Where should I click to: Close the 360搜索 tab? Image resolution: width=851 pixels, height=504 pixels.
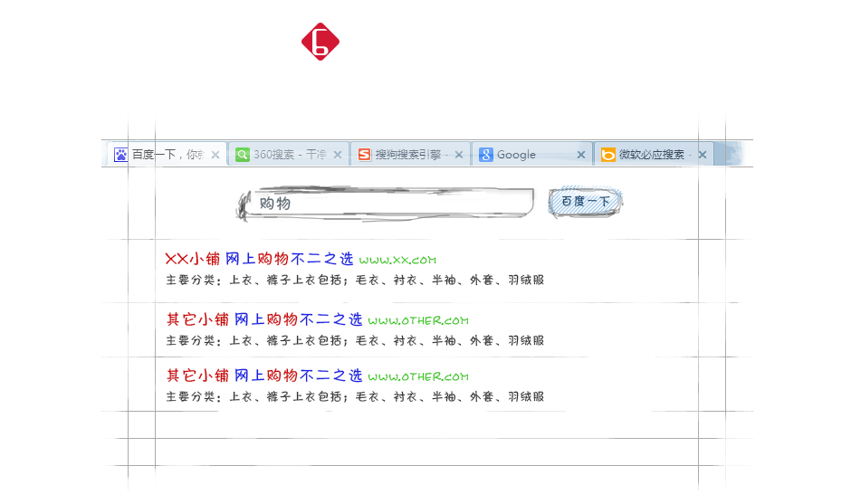click(338, 155)
